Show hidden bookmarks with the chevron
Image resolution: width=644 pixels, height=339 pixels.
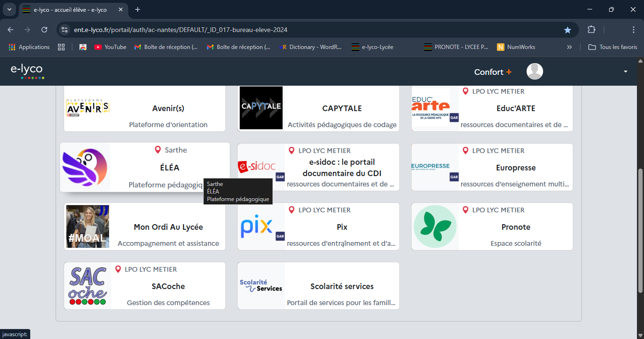[569, 47]
